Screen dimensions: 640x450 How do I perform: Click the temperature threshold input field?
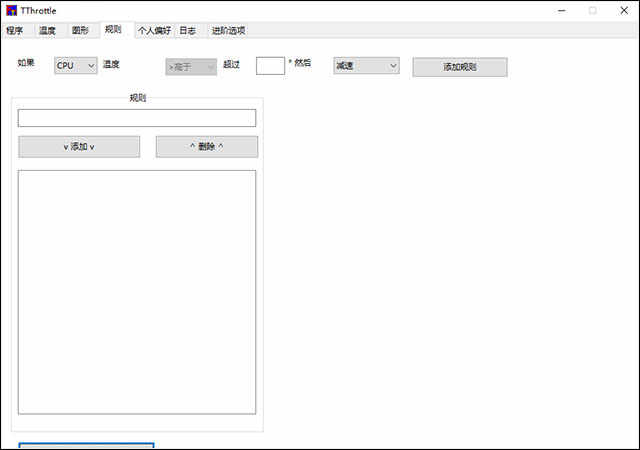coord(270,66)
